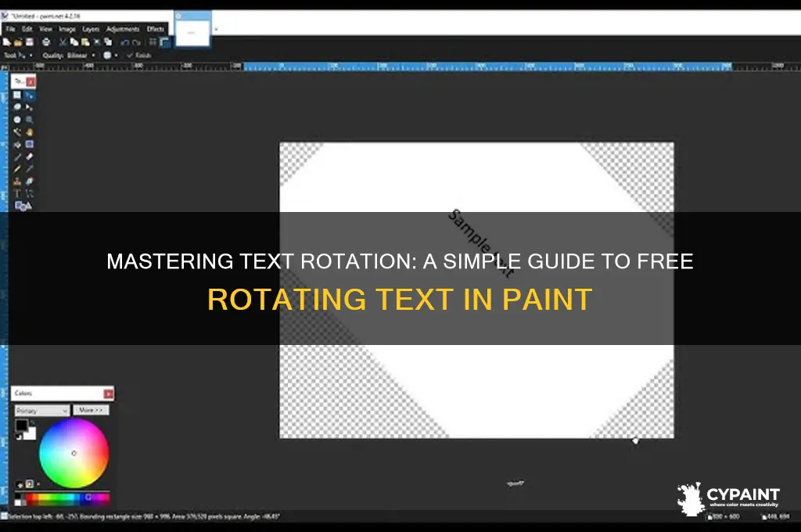Click inside the color wheel
The image size is (801, 532).
[74, 453]
